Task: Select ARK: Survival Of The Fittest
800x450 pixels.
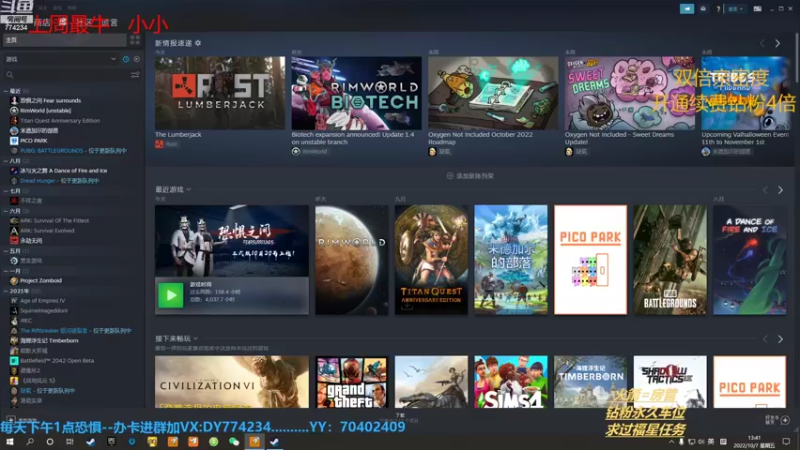Action: pyautogui.click(x=54, y=220)
